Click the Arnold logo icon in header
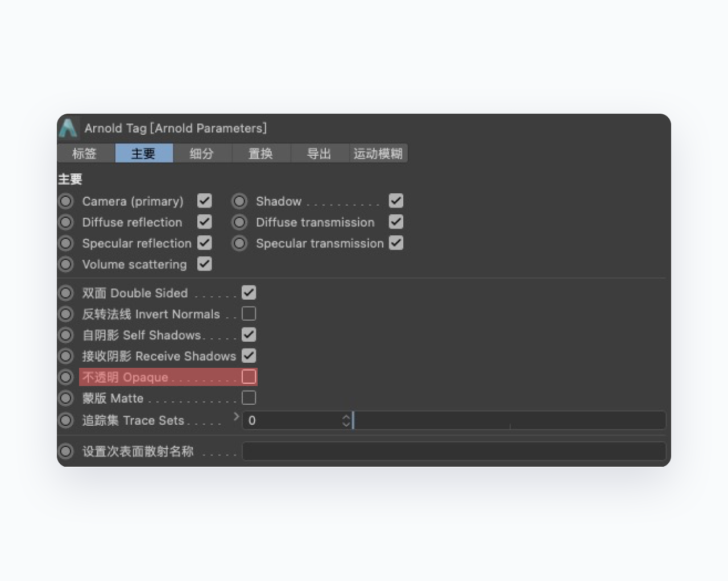Viewport: 728px width, 581px height. (68, 128)
